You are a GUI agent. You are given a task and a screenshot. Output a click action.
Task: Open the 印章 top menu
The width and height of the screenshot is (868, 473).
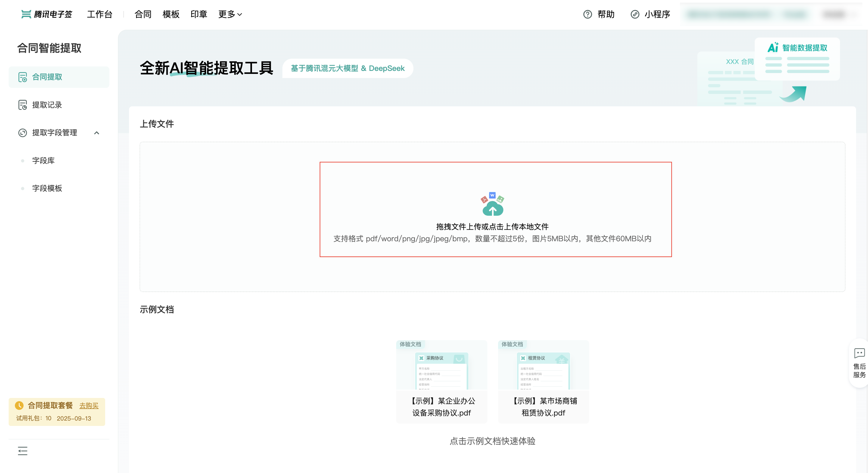[199, 14]
